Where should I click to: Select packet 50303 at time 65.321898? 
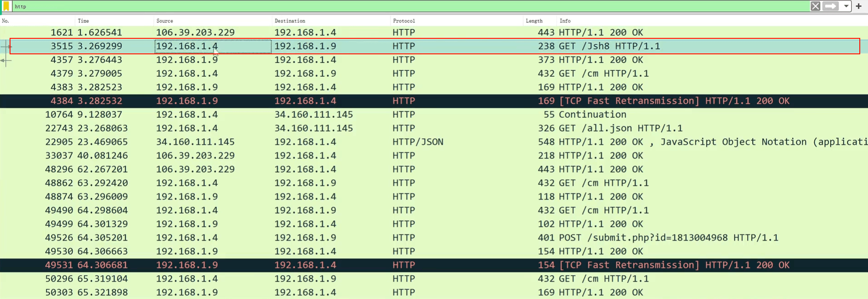(434, 292)
